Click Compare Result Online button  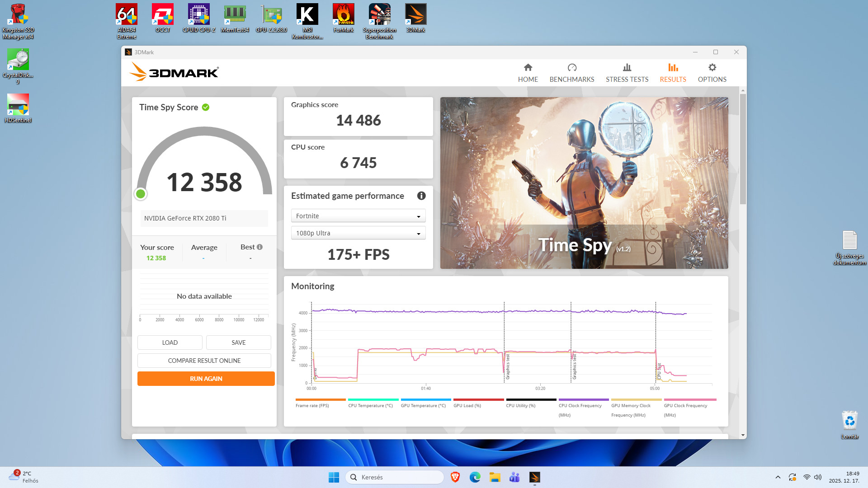(x=204, y=361)
